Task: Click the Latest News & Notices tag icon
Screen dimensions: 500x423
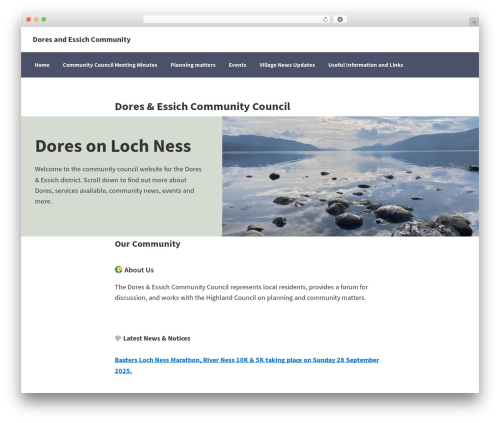Action: [118, 338]
